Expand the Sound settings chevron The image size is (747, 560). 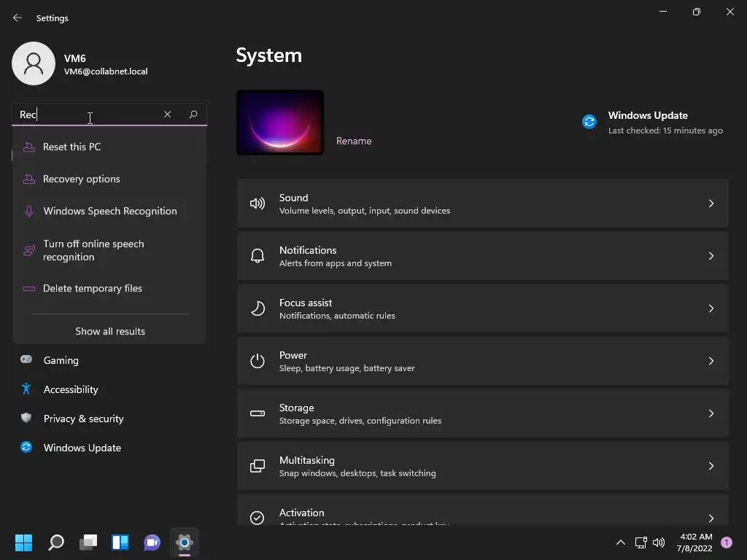pyautogui.click(x=711, y=204)
